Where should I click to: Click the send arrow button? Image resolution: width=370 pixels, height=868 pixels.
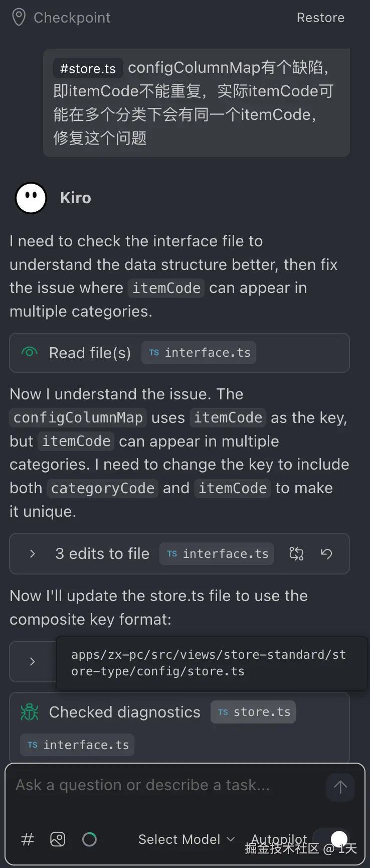coord(340,787)
